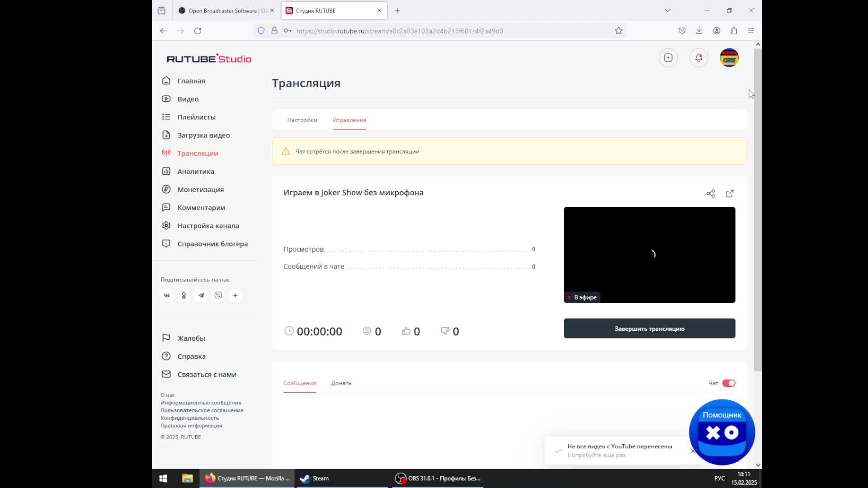The width and height of the screenshot is (868, 488).
Task: Click the RUTUBE Studio logo
Action: point(209,59)
